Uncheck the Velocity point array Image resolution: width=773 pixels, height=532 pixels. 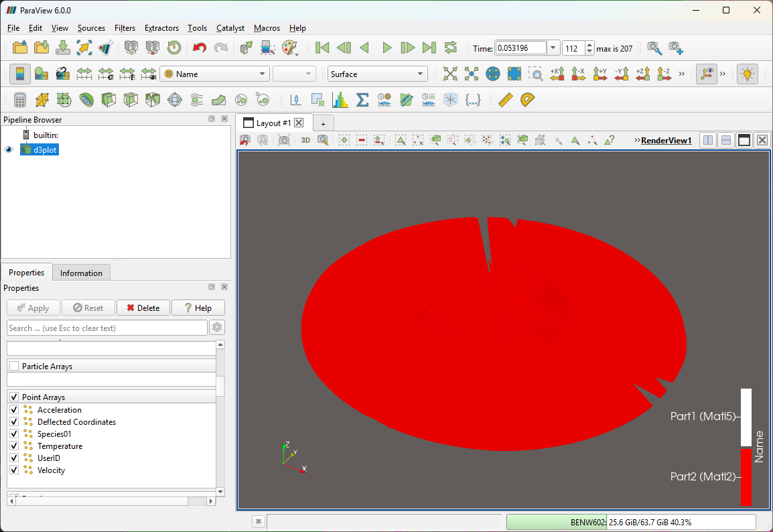tap(14, 470)
